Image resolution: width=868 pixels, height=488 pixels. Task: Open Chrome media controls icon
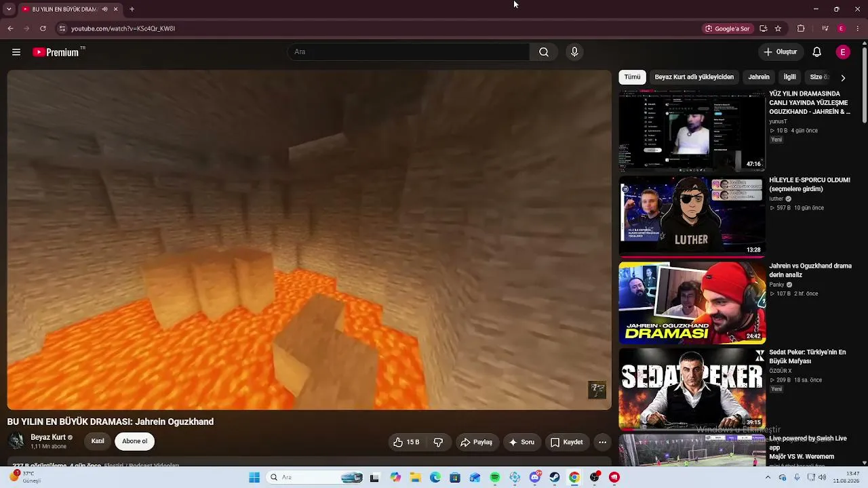[x=825, y=28]
